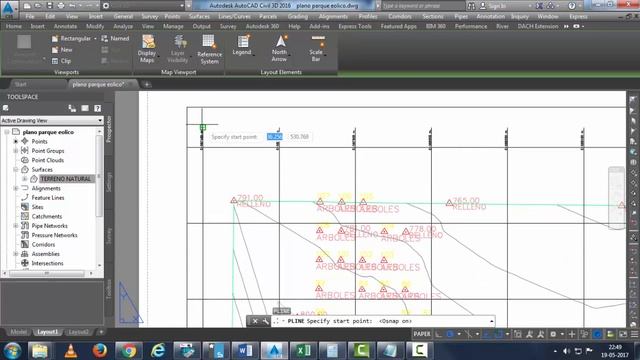Switch to vertical Settings tab in Toolspace
Viewport: 640px width, 360px height.
(109, 182)
